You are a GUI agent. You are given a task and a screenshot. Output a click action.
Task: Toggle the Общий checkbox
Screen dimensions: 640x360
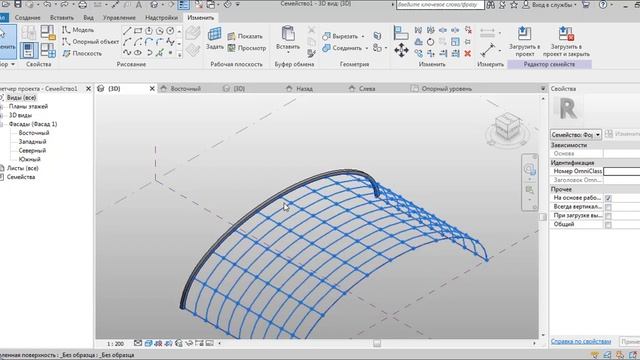tap(608, 225)
